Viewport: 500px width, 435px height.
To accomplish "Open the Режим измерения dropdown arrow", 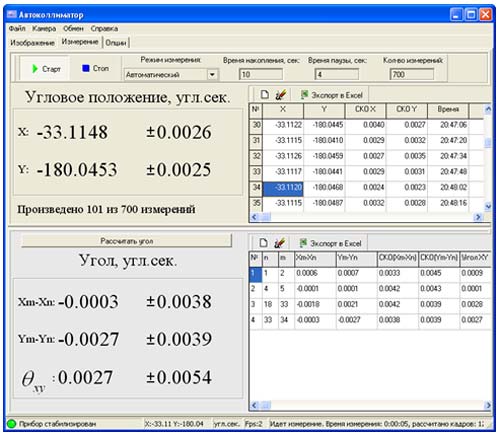I will pos(212,74).
